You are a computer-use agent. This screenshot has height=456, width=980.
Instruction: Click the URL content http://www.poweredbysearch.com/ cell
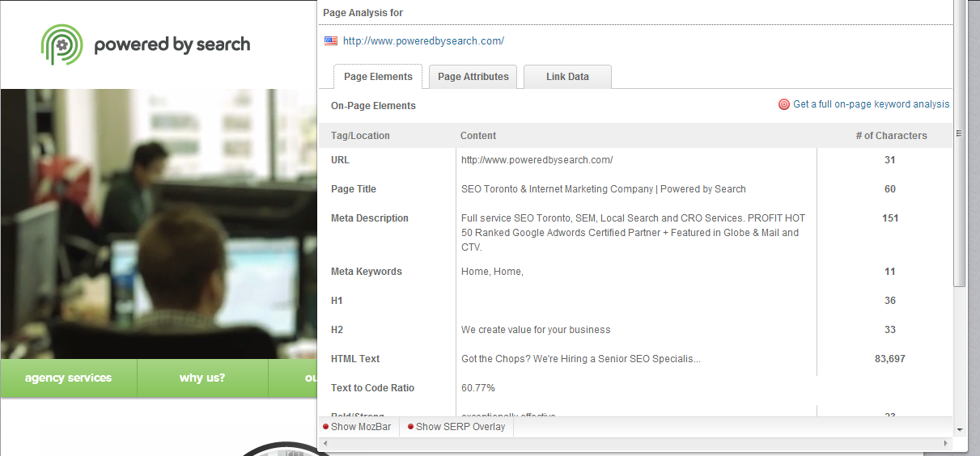[x=537, y=160]
